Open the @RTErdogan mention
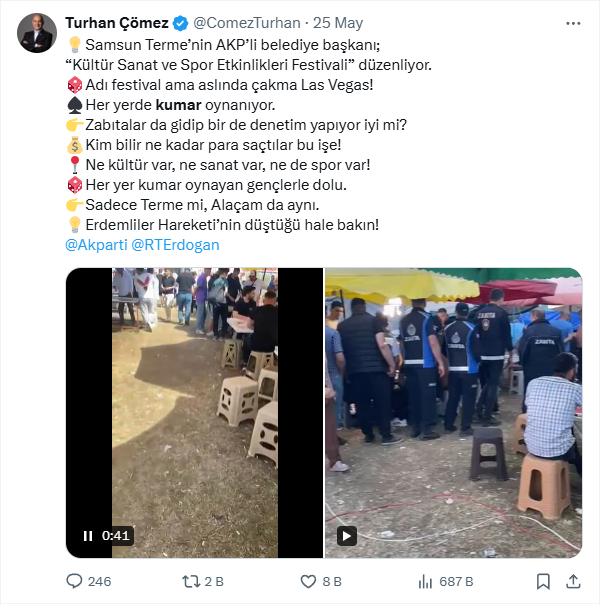The height and width of the screenshot is (605, 602). tap(175, 244)
